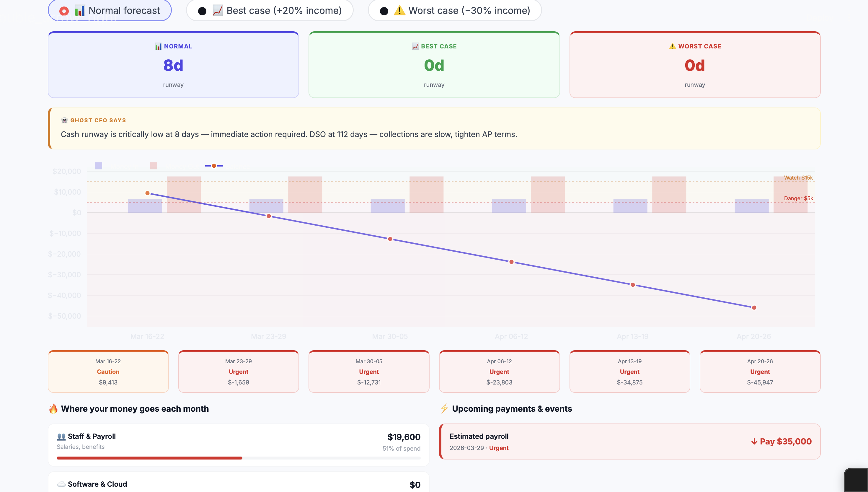The height and width of the screenshot is (492, 868).
Task: Select Worst case (−30% income) scenario
Action: [x=384, y=11]
